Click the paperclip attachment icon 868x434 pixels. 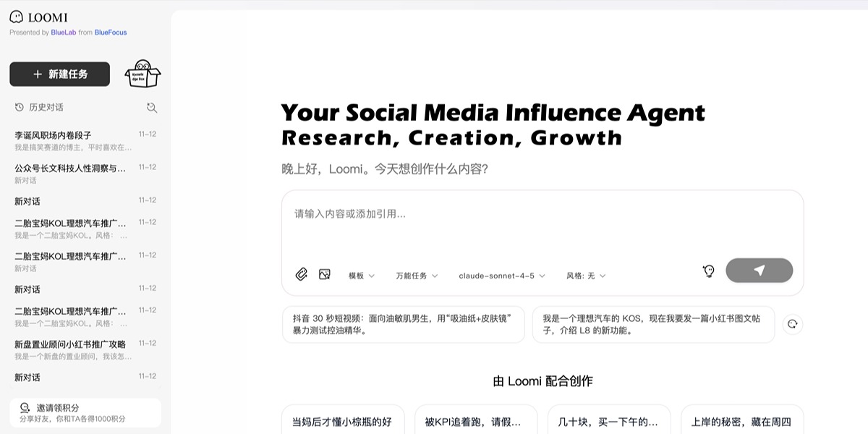(x=302, y=274)
